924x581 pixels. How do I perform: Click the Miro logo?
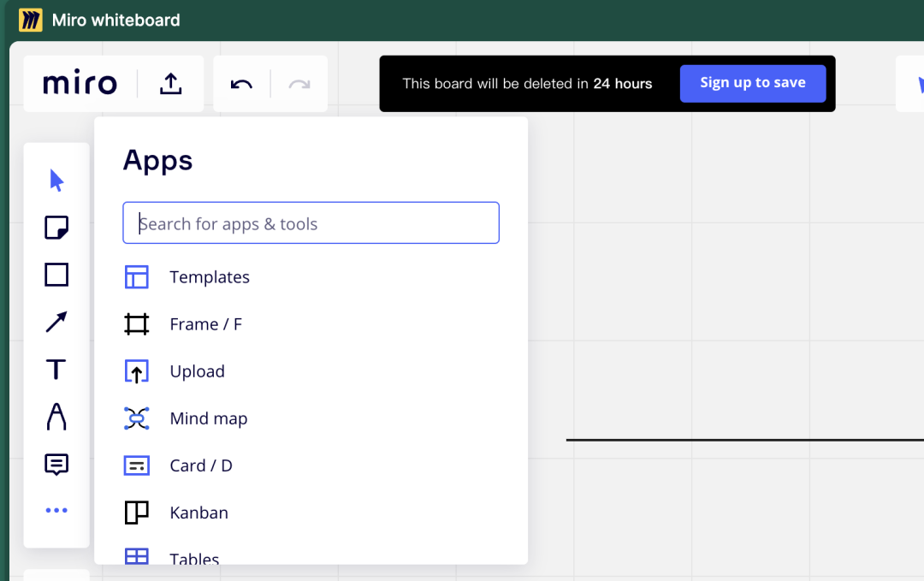80,84
